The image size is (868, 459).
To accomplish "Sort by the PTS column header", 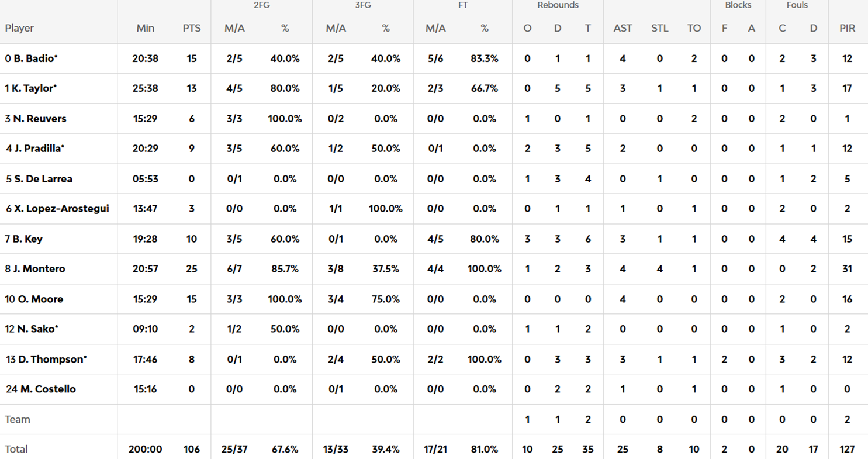I will point(191,28).
